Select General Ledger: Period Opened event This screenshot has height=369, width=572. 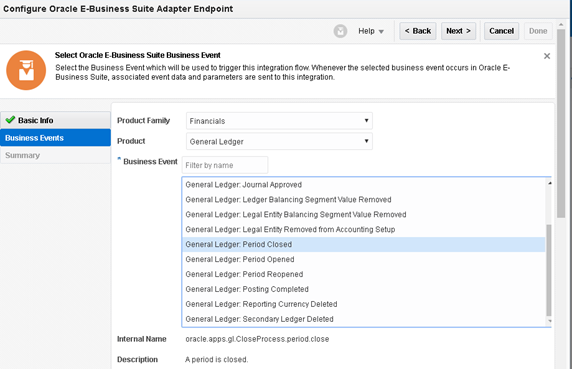pyautogui.click(x=363, y=260)
